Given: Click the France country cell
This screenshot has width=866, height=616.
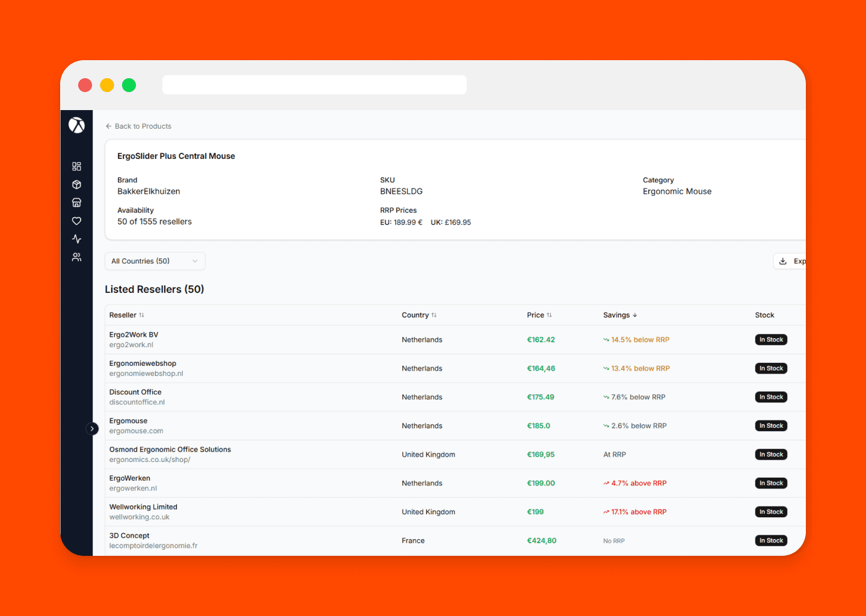Looking at the screenshot, I should click(x=413, y=541).
